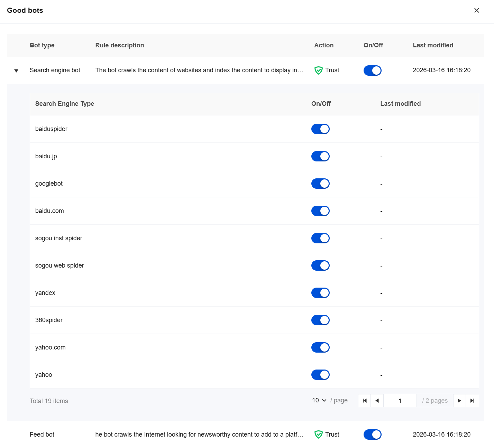Click the page number input field
Image resolution: width=494 pixels, height=448 pixels.
coord(400,401)
